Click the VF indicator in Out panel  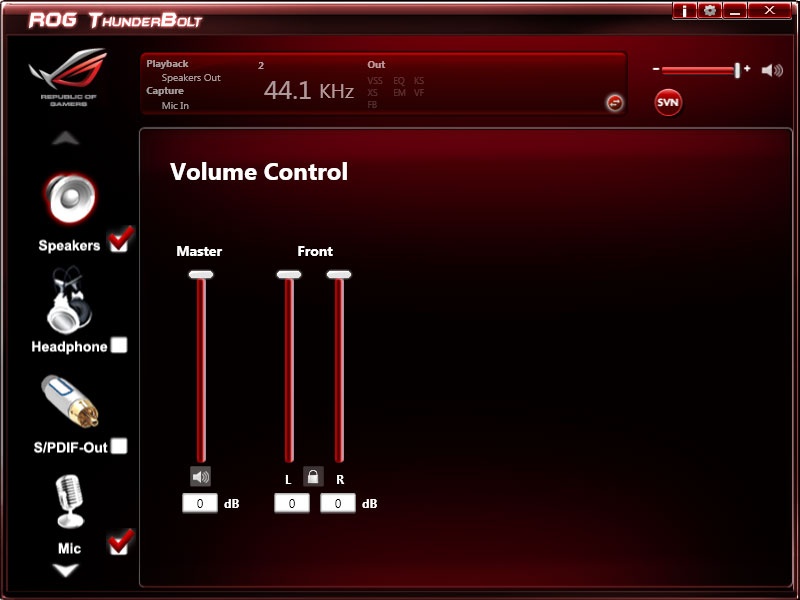click(419, 92)
